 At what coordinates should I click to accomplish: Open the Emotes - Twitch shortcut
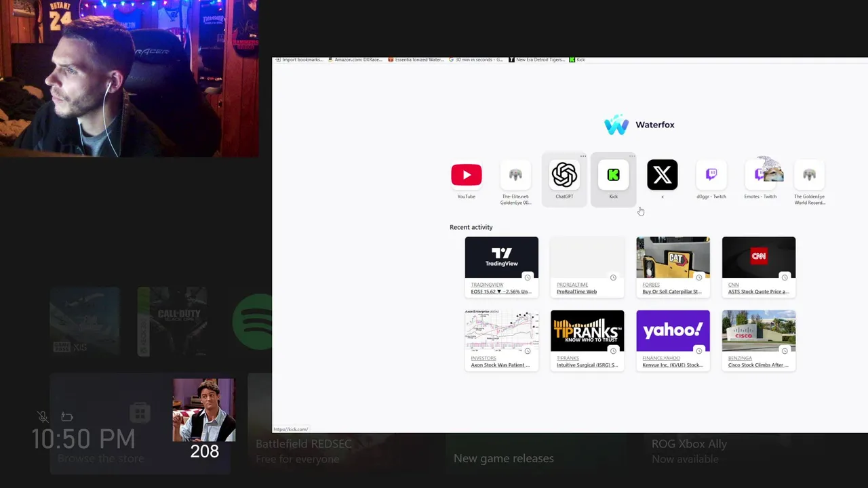tap(760, 175)
